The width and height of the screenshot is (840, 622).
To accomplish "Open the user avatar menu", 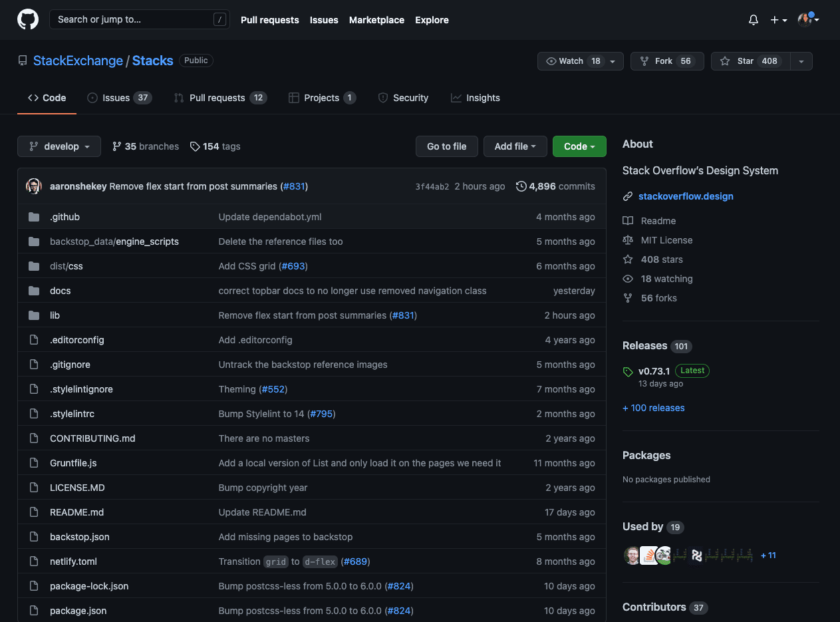I will 808,19.
